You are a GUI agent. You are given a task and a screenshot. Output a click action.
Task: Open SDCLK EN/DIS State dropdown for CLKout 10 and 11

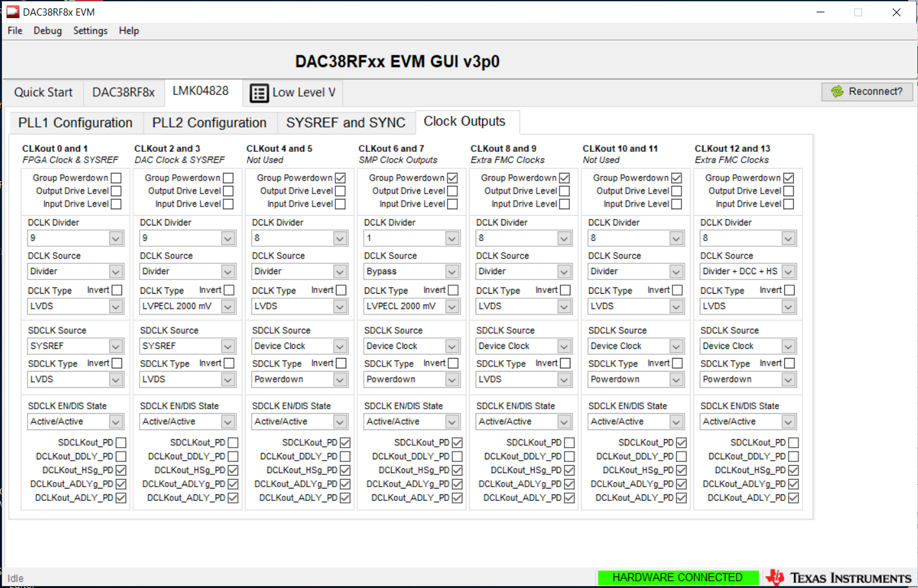[x=636, y=422]
